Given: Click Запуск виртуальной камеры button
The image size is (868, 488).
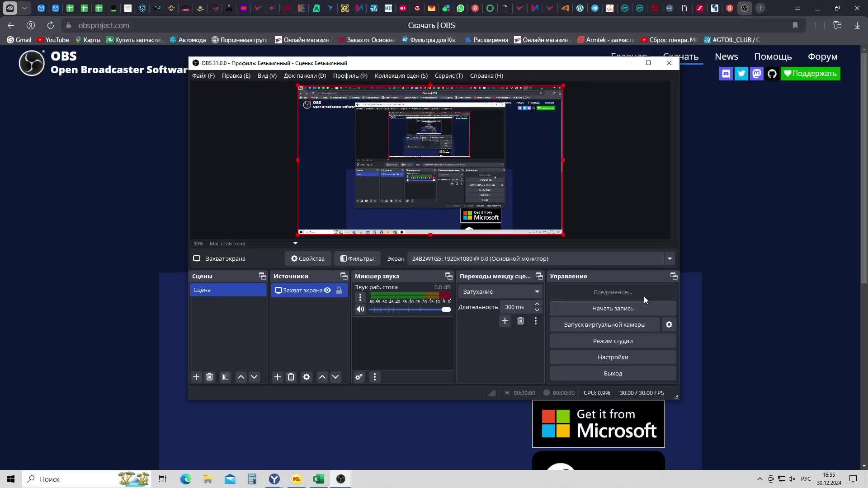Looking at the screenshot, I should (x=605, y=324).
